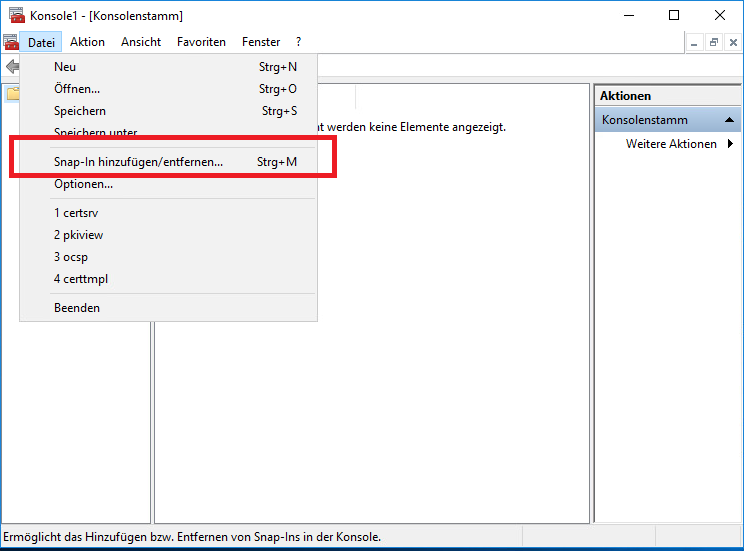Collapse the Konsolenstamm actions section

[731, 120]
